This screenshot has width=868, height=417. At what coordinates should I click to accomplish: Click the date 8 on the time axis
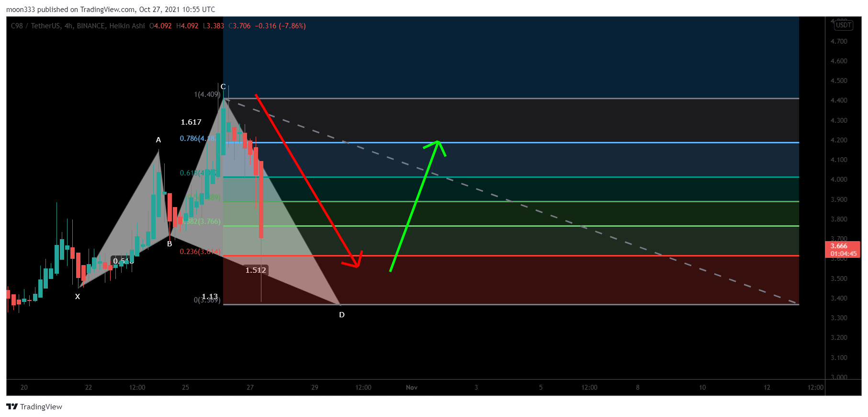coord(638,387)
